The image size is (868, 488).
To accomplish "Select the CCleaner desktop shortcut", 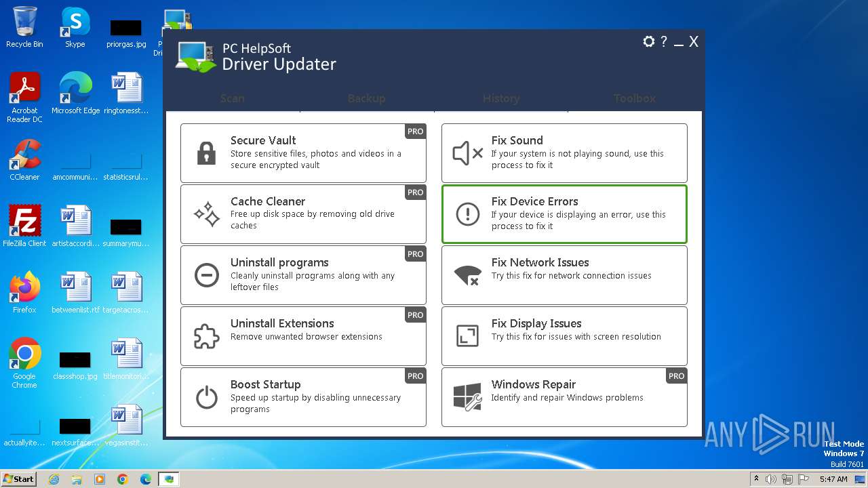I will [x=24, y=160].
